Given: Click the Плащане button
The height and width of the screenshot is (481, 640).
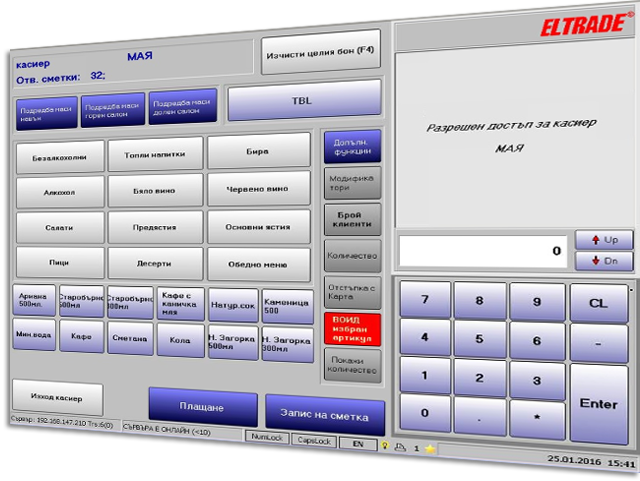Looking at the screenshot, I should click(x=203, y=407).
